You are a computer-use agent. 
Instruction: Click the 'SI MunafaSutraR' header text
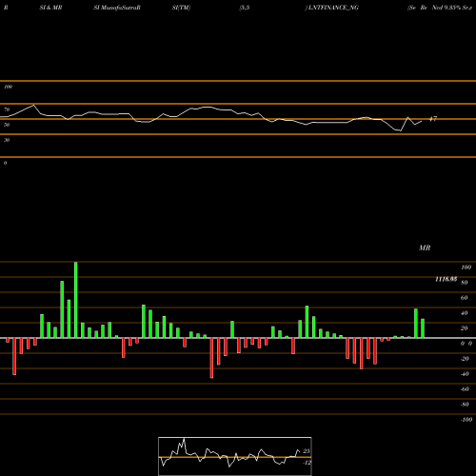[117, 8]
